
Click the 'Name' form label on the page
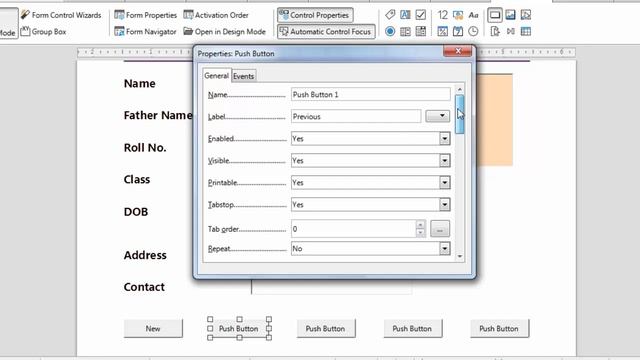click(x=140, y=84)
